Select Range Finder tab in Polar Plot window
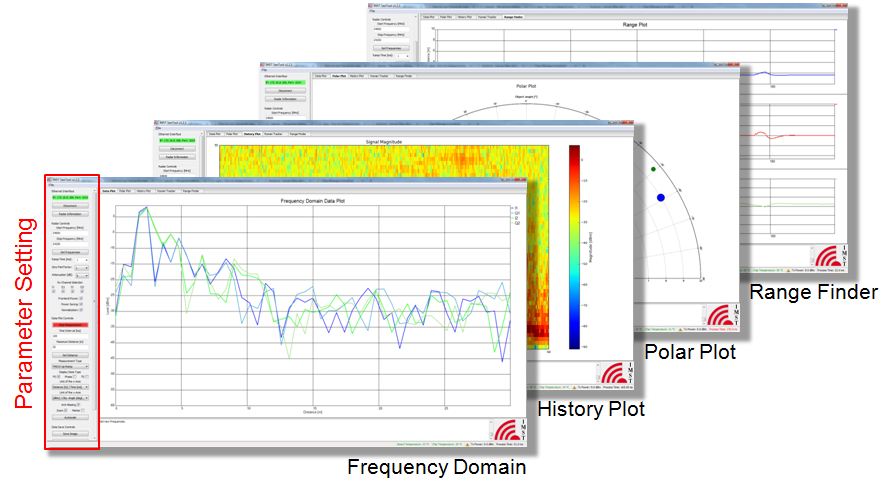The image size is (884, 484). (404, 76)
